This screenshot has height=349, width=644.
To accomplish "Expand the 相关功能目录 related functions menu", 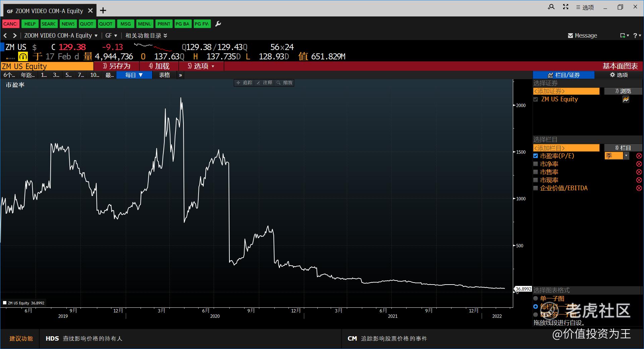I will (146, 36).
